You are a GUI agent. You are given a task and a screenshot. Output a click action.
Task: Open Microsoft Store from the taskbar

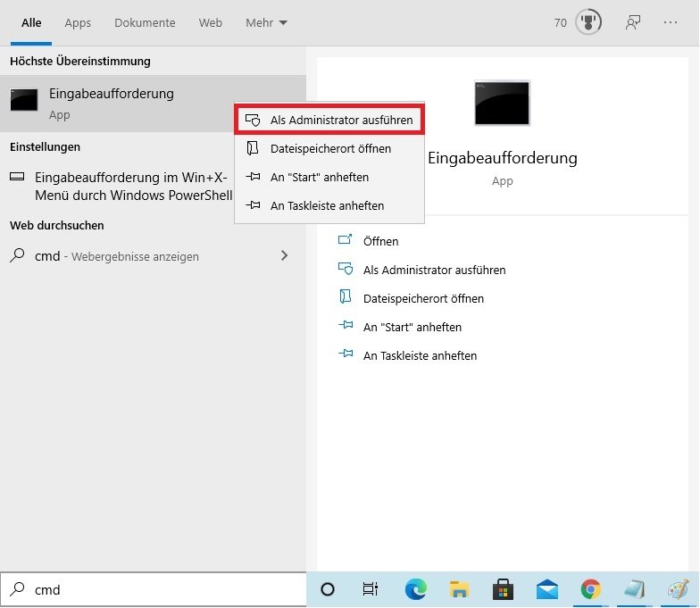[x=503, y=589]
